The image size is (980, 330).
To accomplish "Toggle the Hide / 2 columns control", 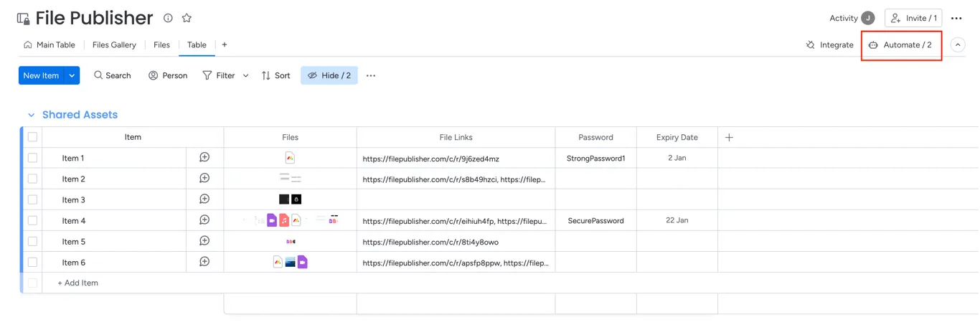I will tap(329, 75).
